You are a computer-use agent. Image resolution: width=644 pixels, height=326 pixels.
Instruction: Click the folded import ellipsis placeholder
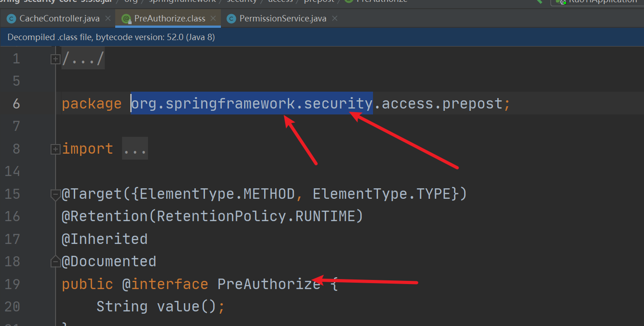[x=135, y=149]
